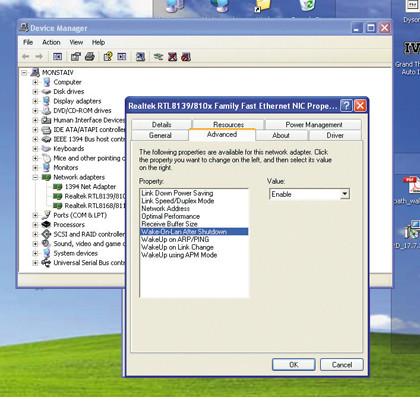
Task: Click the dialog's question mark help button
Action: (x=347, y=106)
